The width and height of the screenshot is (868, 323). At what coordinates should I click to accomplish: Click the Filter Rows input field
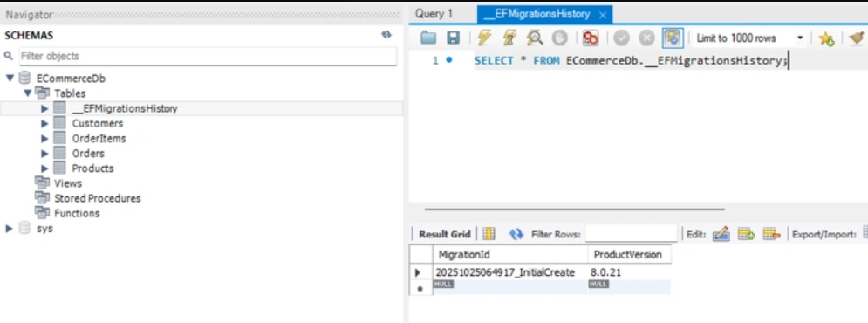click(x=631, y=234)
